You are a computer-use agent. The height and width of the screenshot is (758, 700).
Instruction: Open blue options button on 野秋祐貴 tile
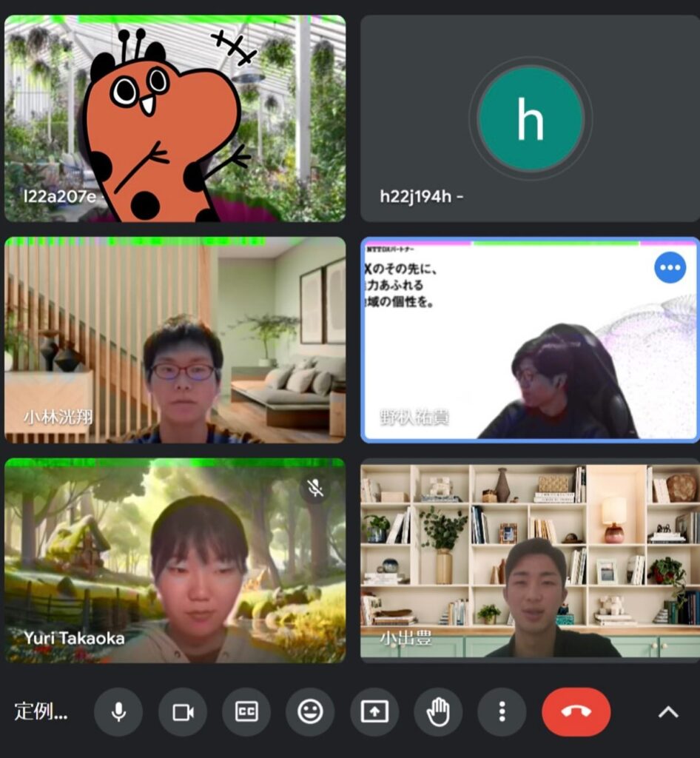tap(670, 267)
